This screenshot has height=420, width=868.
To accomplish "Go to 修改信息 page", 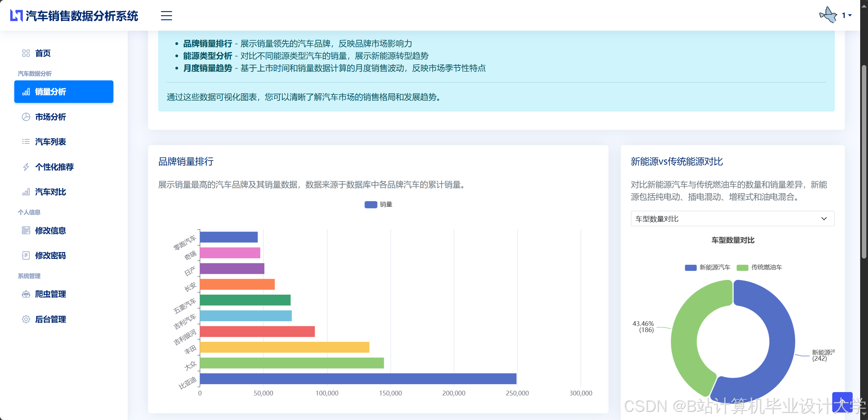I will [50, 231].
